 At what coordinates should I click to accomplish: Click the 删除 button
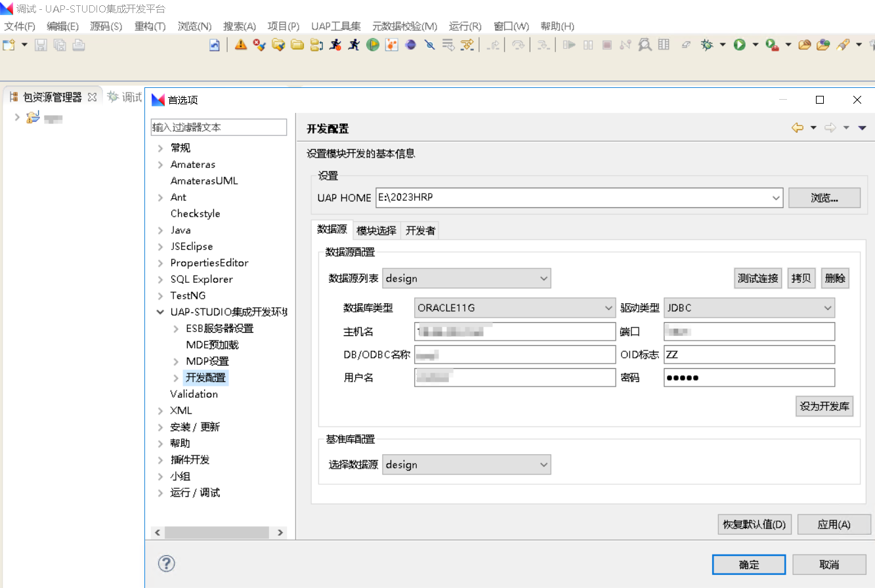835,278
